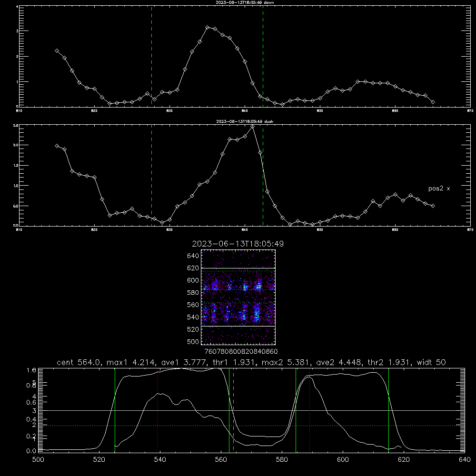Select the 'pos2 x' label in dusk plot
Screen dimensions: 476x476
(x=439, y=188)
